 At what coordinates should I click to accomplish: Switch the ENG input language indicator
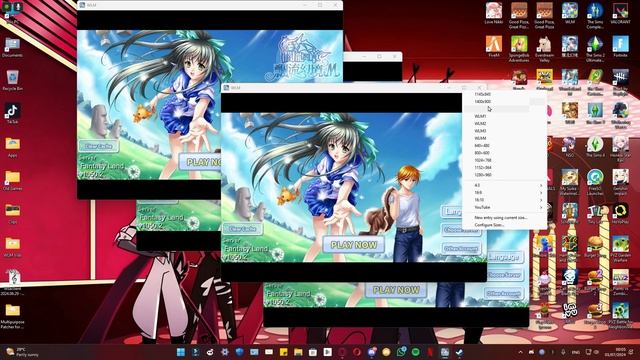point(576,352)
